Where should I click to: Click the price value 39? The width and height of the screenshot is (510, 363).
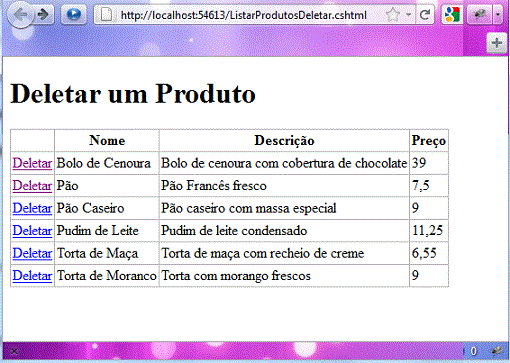pos(419,163)
